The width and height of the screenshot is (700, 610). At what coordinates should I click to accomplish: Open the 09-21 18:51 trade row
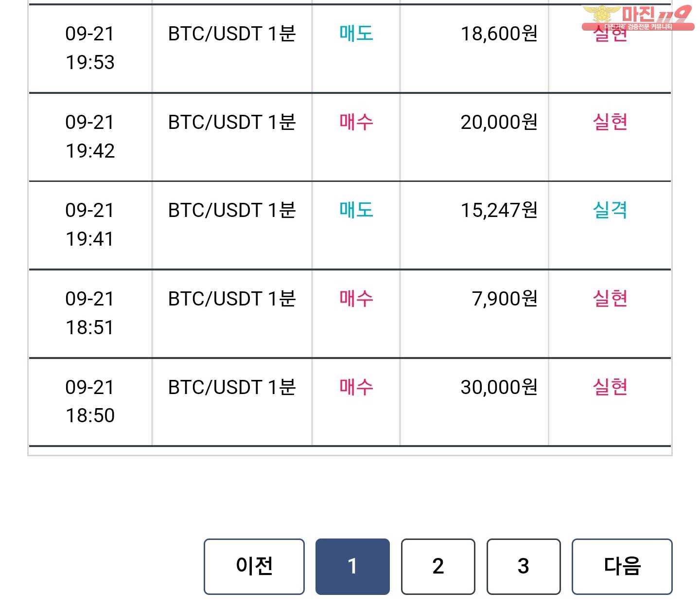[x=350, y=314]
